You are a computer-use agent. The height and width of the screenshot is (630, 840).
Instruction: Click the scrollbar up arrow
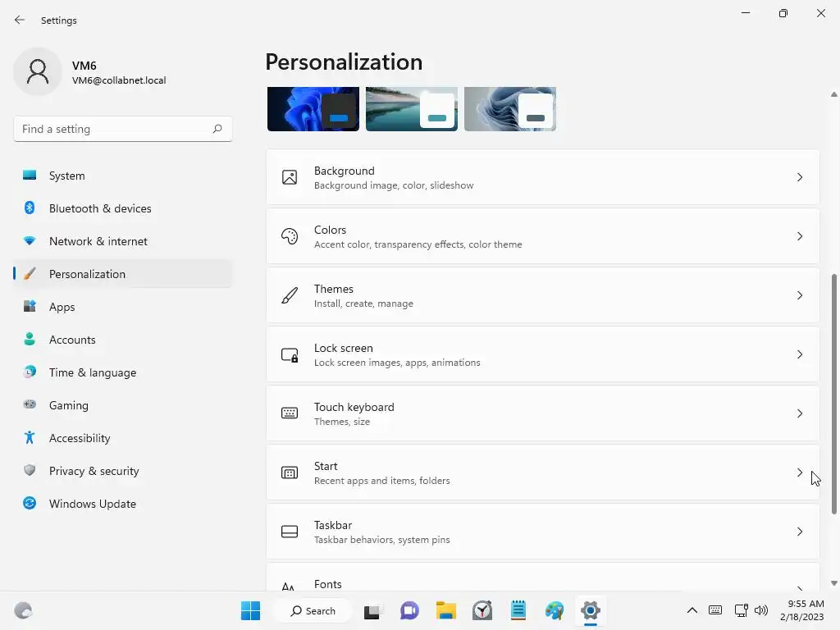[833, 94]
